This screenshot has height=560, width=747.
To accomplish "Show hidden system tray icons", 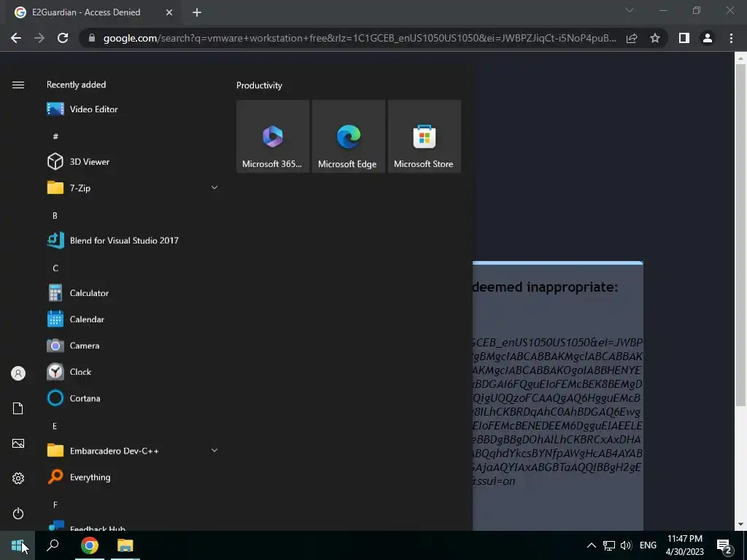I will coord(591,545).
